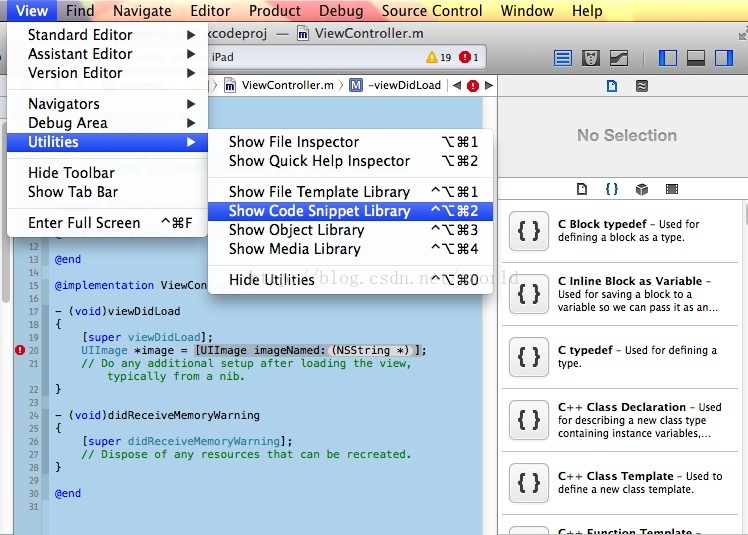The width and height of the screenshot is (748, 535).
Task: Toggle the Navigator pane button
Action: point(668,58)
